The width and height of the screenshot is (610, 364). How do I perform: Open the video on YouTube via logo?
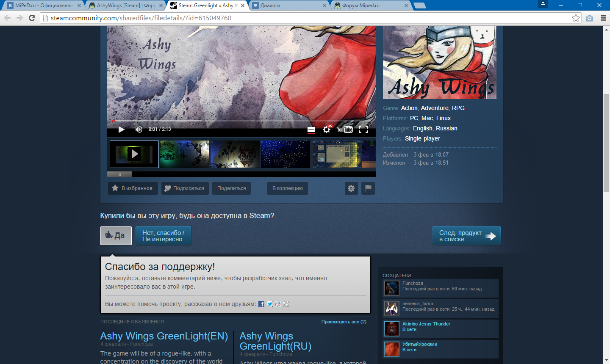point(345,130)
